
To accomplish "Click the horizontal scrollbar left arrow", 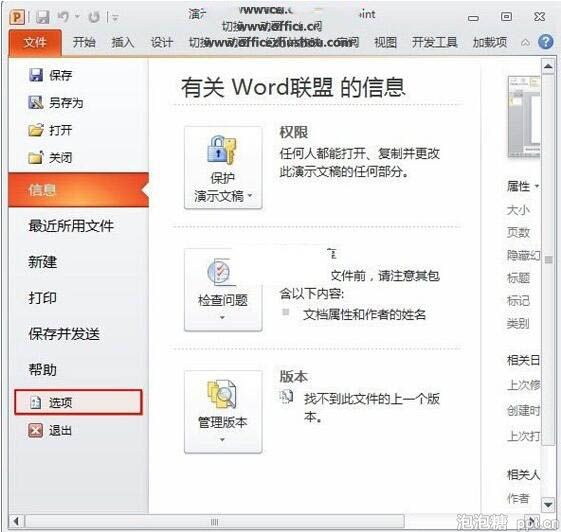I will (x=15, y=521).
